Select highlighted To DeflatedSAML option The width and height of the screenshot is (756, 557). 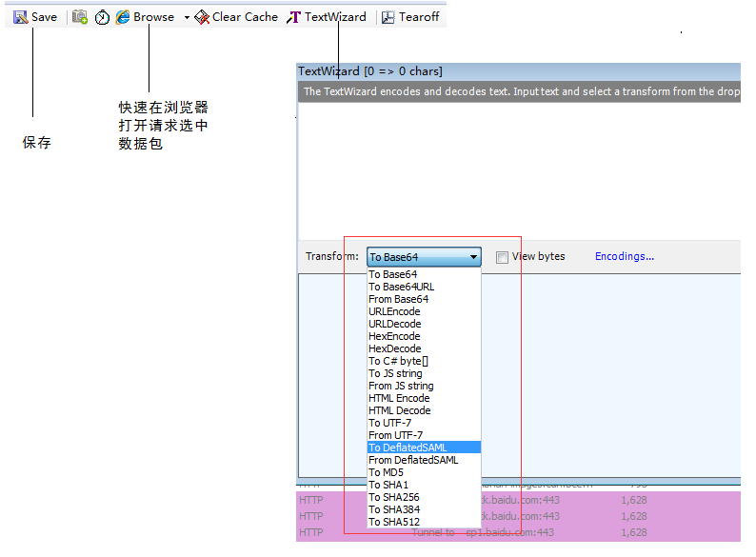click(x=424, y=448)
